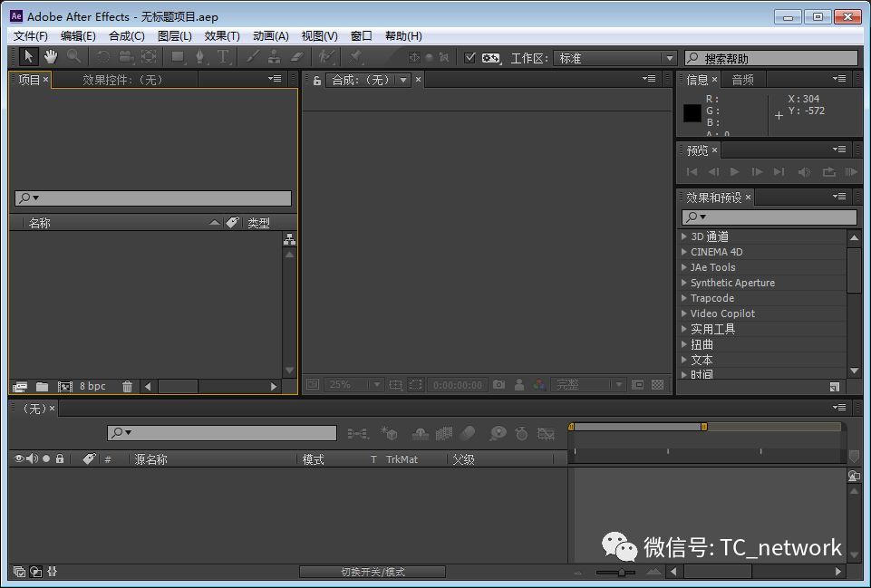Viewport: 871px width, 588px height.
Task: Click the eye video visibility column header
Action: coord(19,459)
